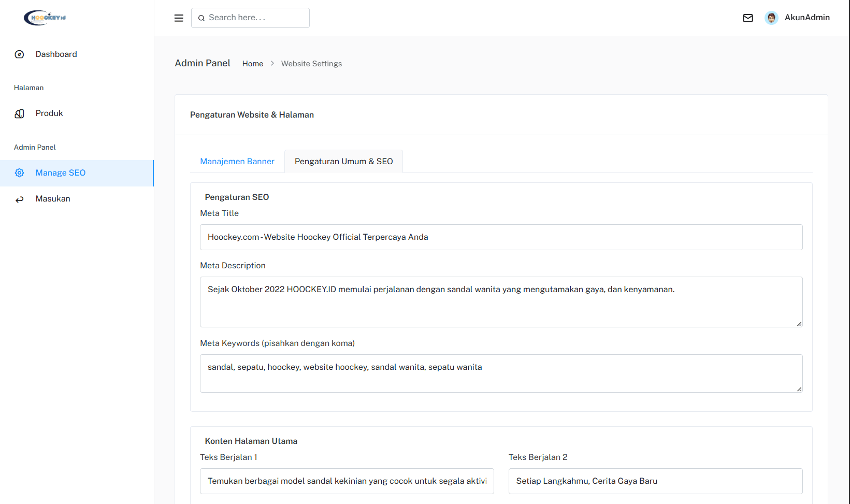
Task: Toggle the hamburger sidebar menu
Action: [x=179, y=18]
